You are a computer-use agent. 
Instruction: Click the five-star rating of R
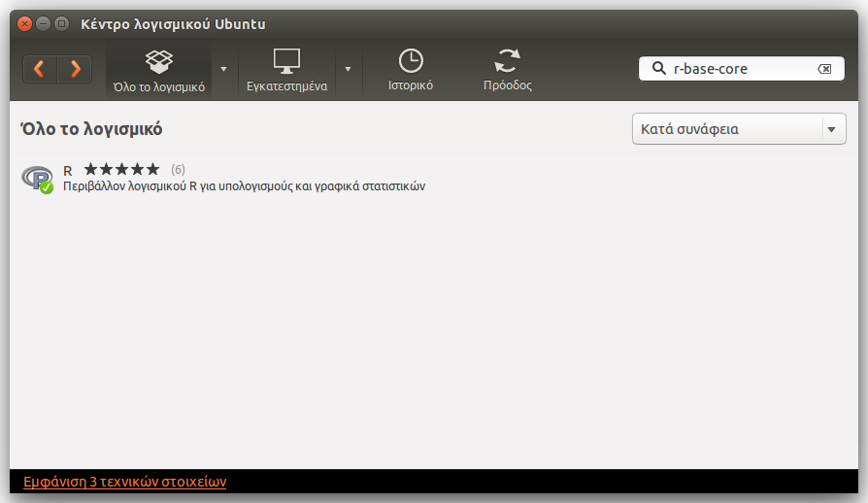coord(121,169)
